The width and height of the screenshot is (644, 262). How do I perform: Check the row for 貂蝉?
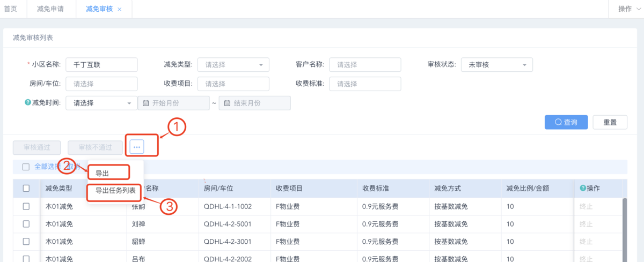(x=26, y=242)
